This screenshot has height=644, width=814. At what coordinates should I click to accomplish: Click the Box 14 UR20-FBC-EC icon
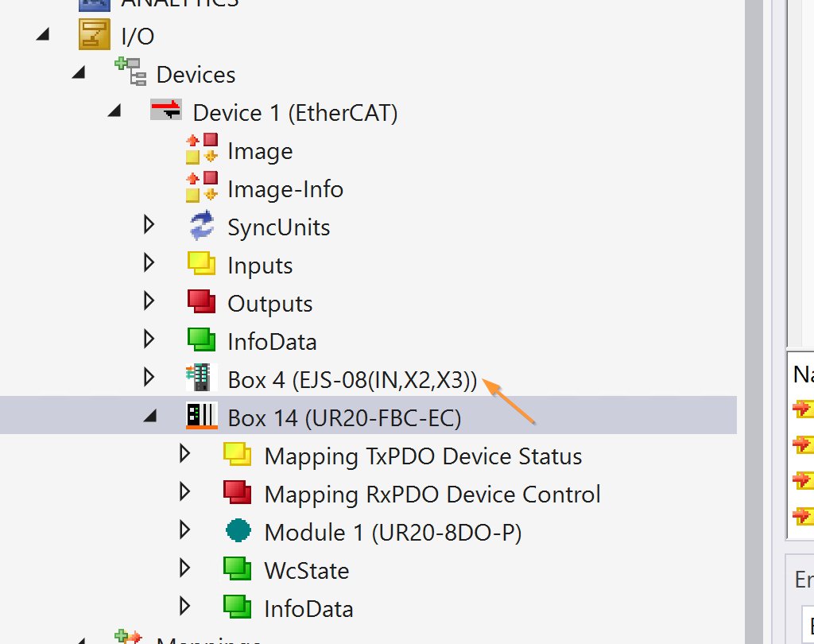coord(201,417)
